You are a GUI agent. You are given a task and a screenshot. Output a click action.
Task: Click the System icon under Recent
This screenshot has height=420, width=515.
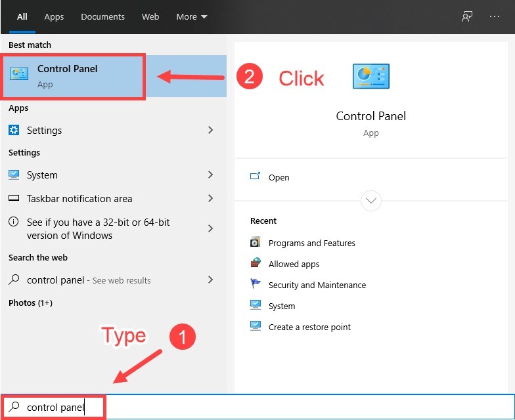click(255, 304)
